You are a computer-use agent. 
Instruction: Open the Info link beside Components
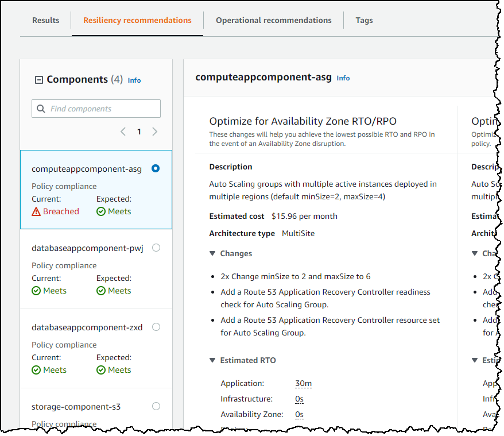(x=134, y=80)
